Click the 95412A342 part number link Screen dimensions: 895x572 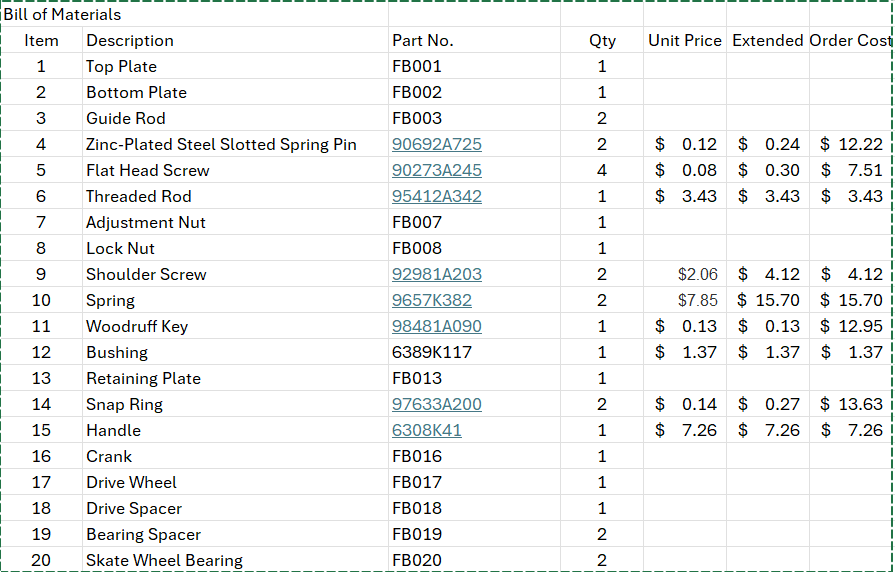coord(436,196)
